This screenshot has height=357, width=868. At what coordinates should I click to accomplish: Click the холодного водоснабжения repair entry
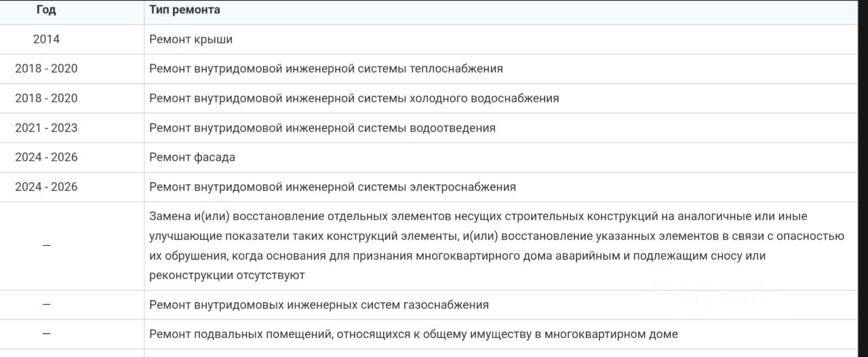coord(354,98)
